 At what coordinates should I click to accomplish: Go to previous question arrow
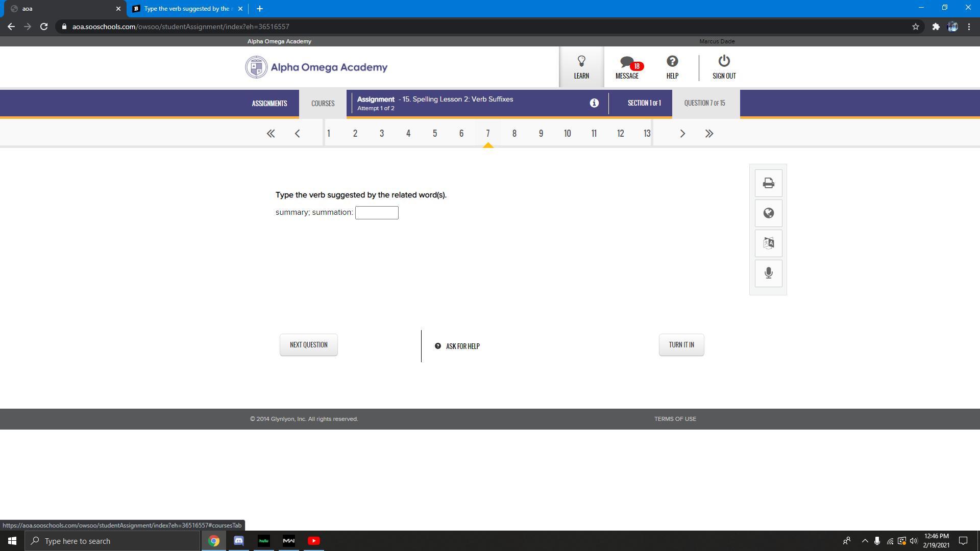tap(297, 134)
